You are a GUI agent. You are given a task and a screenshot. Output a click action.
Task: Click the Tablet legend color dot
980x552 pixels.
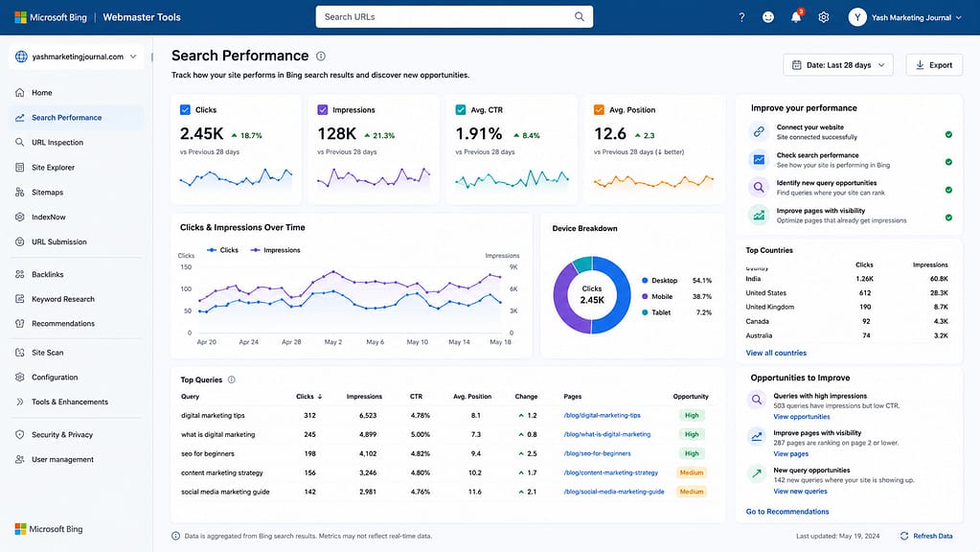pyautogui.click(x=645, y=312)
